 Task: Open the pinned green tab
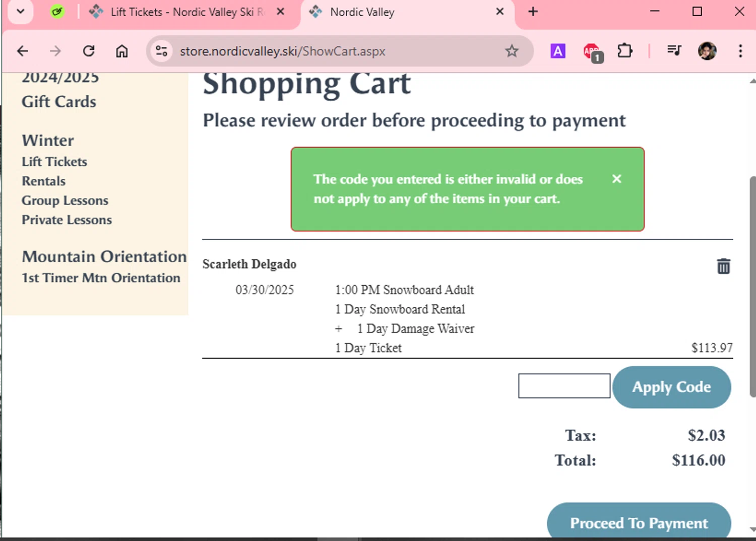pyautogui.click(x=57, y=12)
